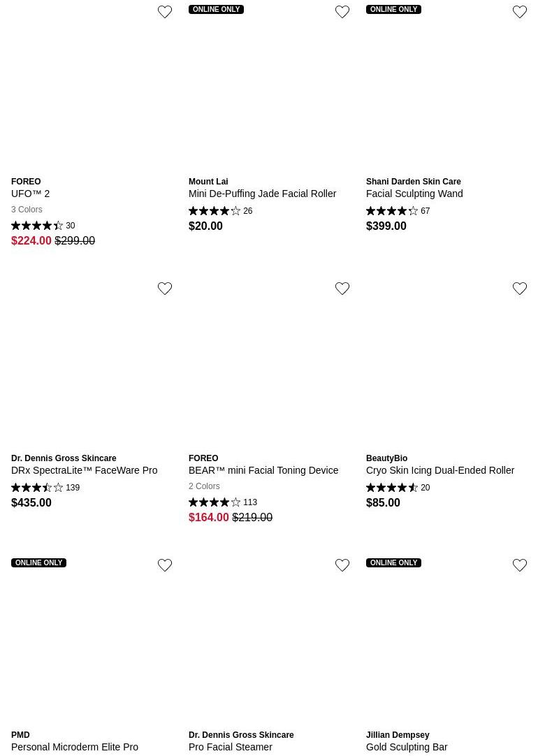Click Personal Microderm Elite Pro product name
The height and width of the screenshot is (756, 538).
click(x=75, y=747)
